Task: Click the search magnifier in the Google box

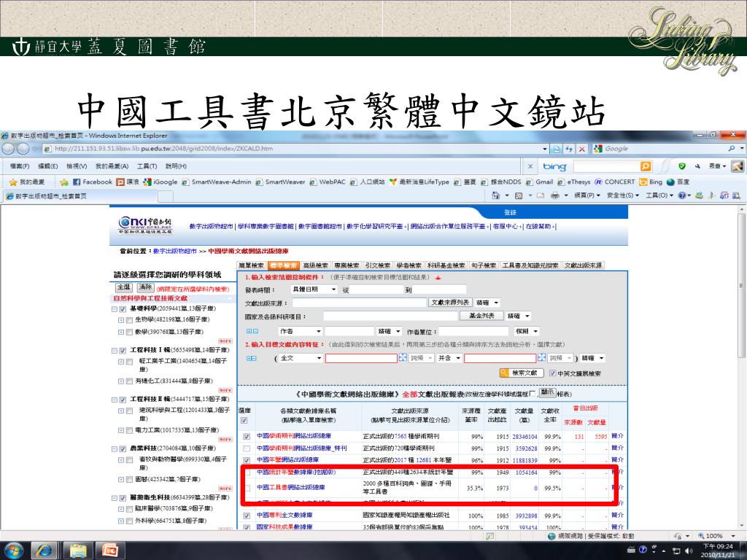Action: coord(731,149)
